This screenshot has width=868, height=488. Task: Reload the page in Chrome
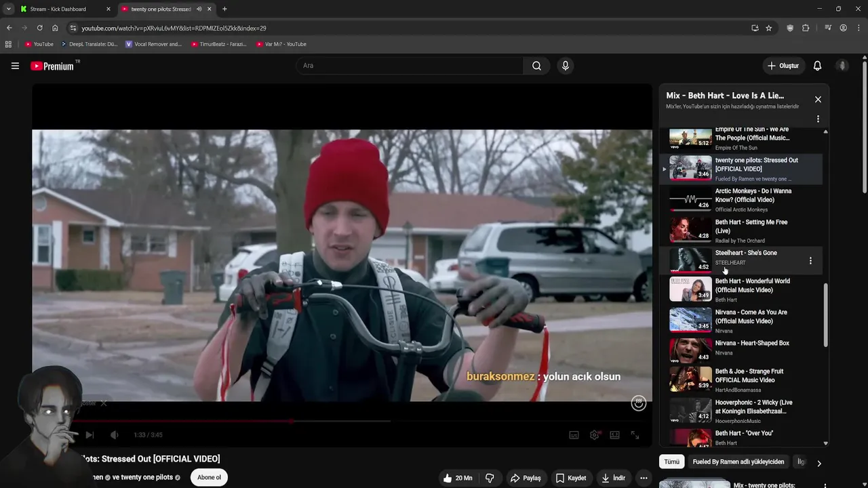tap(39, 28)
